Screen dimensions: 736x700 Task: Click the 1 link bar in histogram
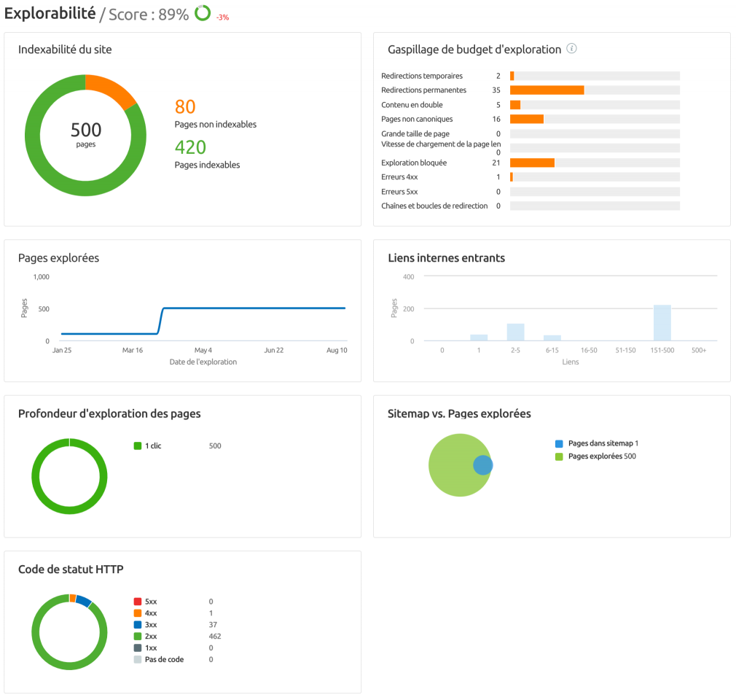pyautogui.click(x=479, y=338)
